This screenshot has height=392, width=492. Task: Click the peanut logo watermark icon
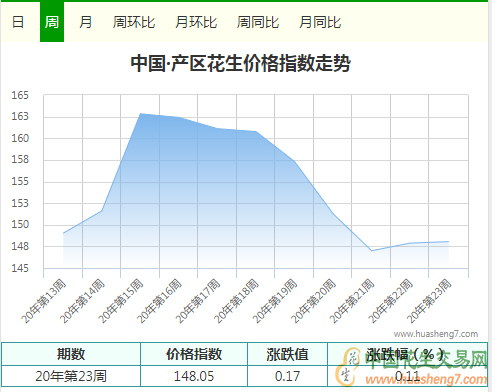347,367
